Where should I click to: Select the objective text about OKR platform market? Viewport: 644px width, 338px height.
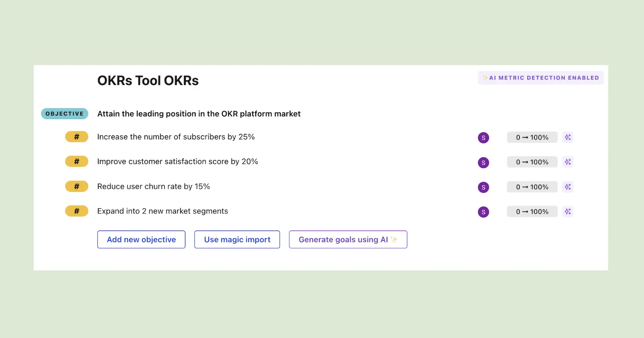pyautogui.click(x=199, y=114)
